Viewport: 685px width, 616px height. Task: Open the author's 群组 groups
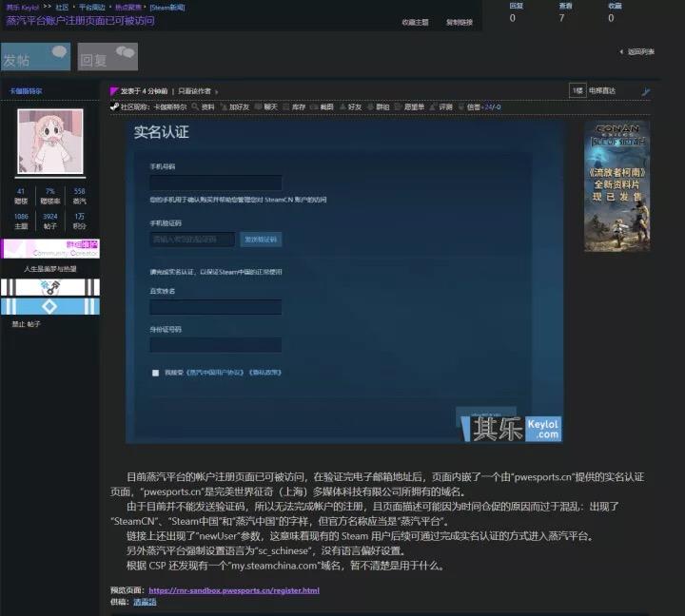pos(379,106)
